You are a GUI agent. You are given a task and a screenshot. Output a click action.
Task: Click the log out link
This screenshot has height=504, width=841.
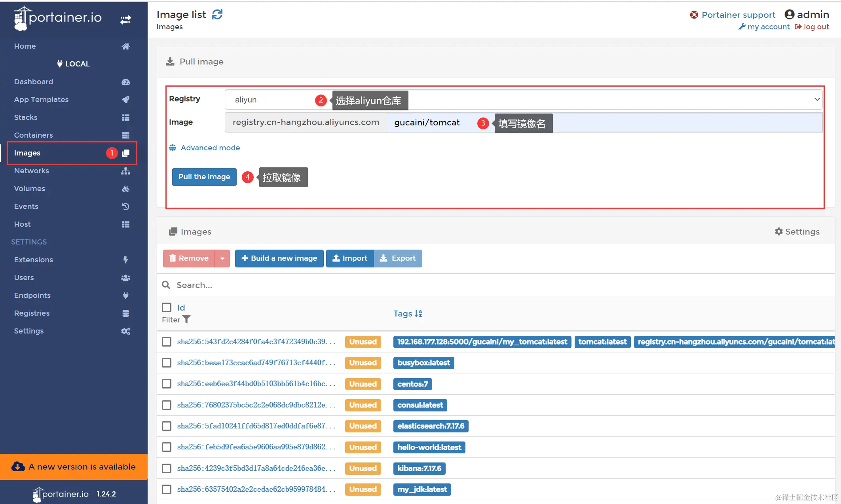click(x=816, y=27)
